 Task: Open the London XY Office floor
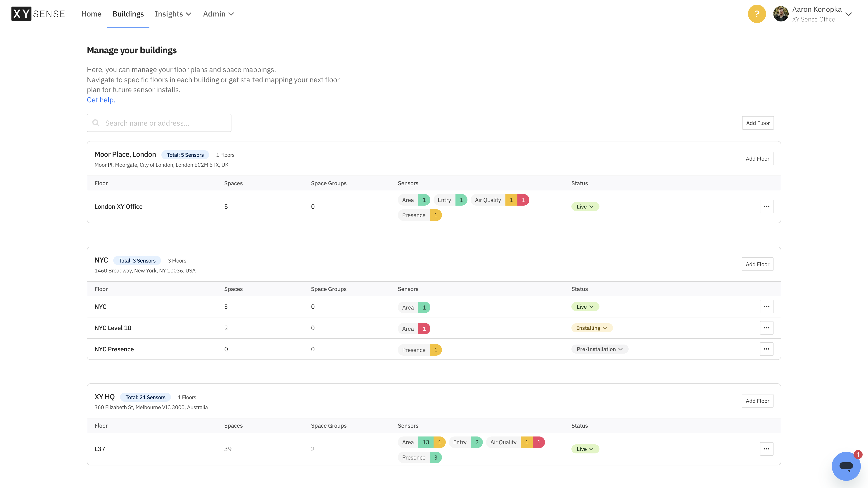(118, 206)
